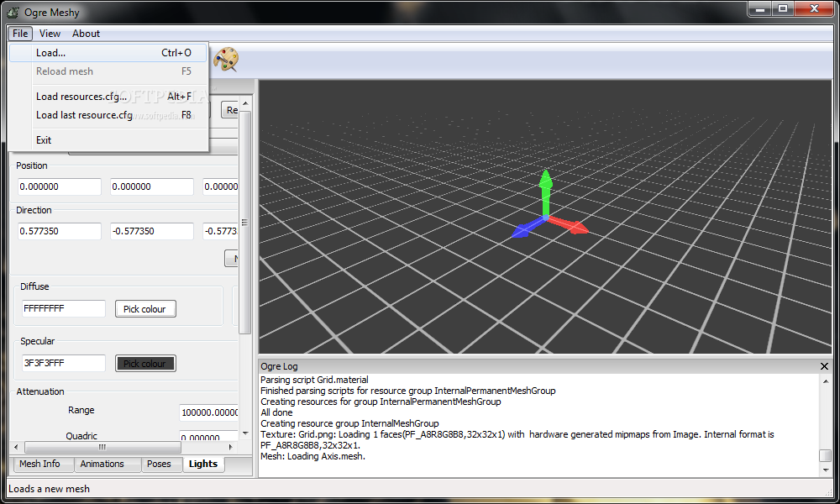Click the panel scroll-down arrow
Image resolution: width=840 pixels, height=504 pixels.
[x=244, y=433]
